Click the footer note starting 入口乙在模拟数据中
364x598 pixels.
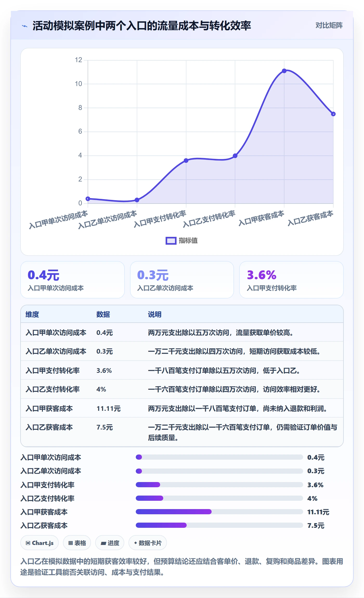click(x=182, y=567)
